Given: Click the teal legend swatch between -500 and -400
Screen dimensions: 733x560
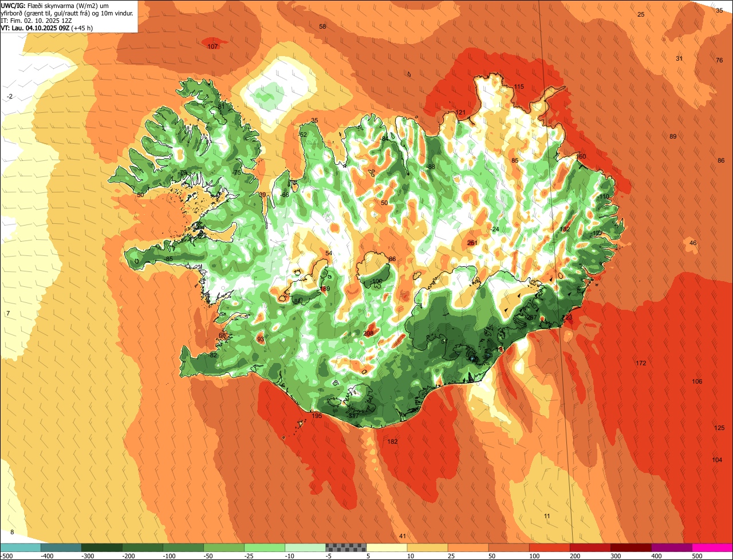Looking at the screenshot, I should 21,547.
